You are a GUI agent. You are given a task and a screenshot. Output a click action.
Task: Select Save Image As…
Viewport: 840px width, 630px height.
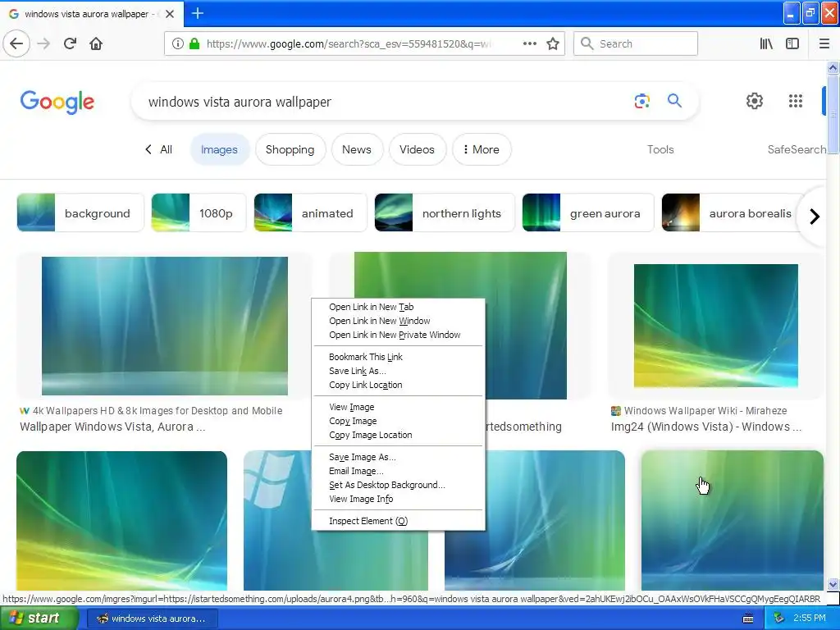click(398, 457)
